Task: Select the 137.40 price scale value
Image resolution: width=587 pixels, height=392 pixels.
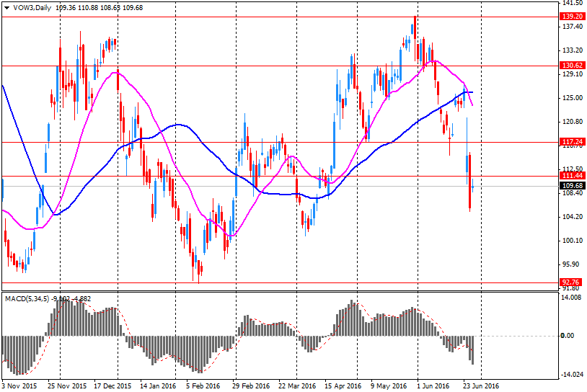Action: click(x=573, y=26)
